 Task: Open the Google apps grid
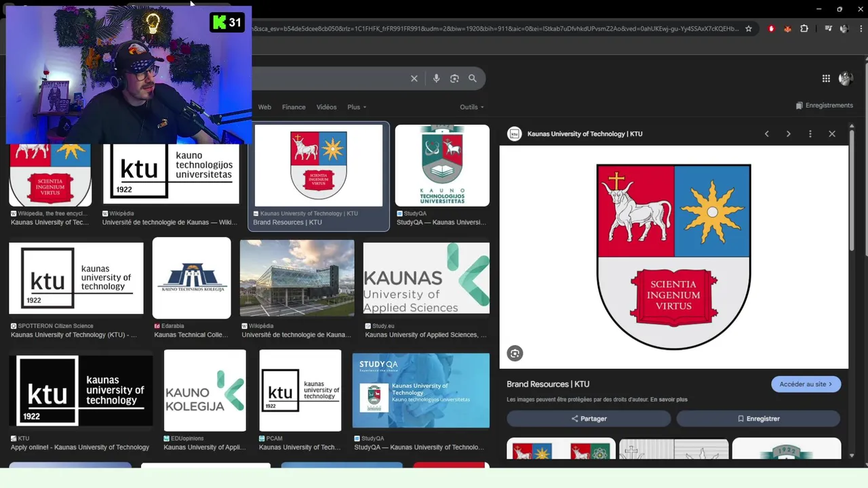826,79
